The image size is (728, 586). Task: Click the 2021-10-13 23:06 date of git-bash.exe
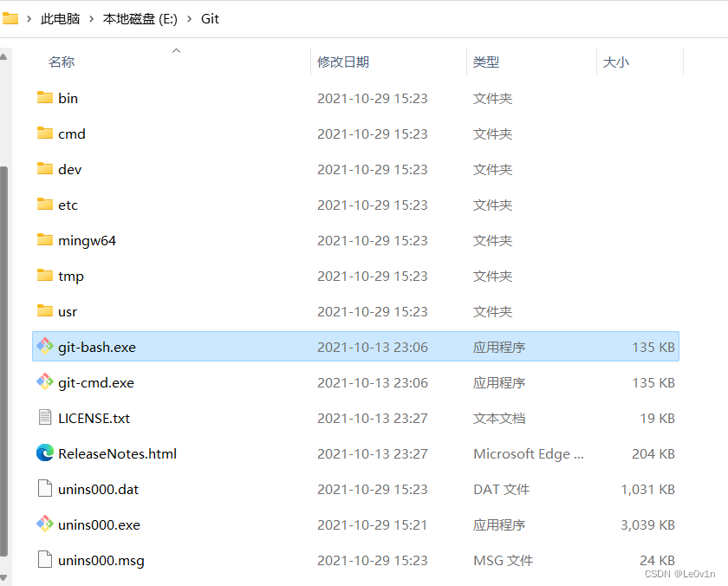coord(373,347)
